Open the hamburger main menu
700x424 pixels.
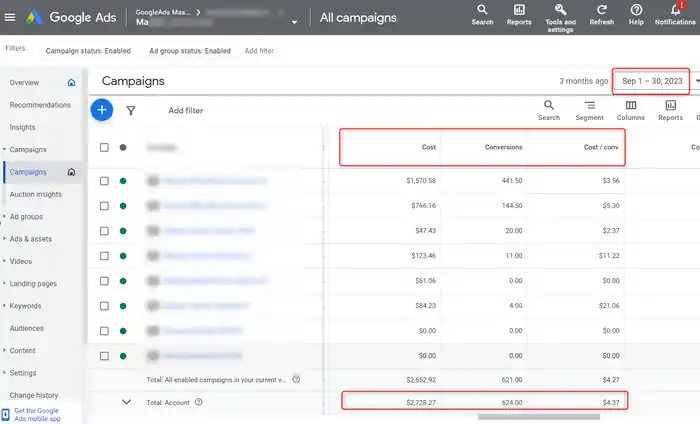tap(10, 17)
